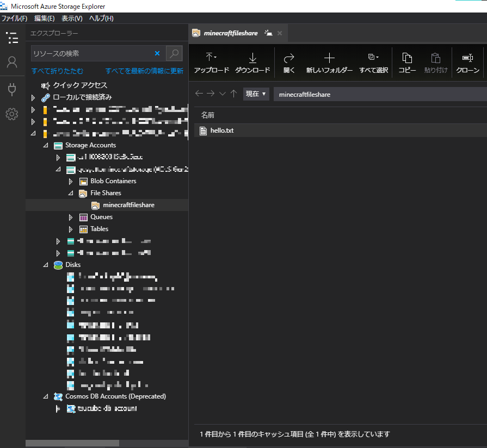Click the すべて選択 select-all button
This screenshot has height=448, width=487.
[x=373, y=63]
